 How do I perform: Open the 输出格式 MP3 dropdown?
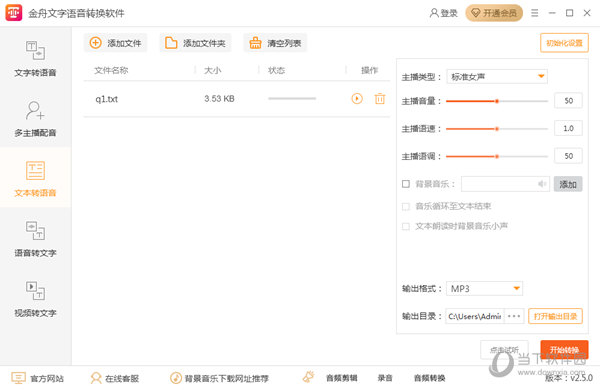click(x=484, y=289)
